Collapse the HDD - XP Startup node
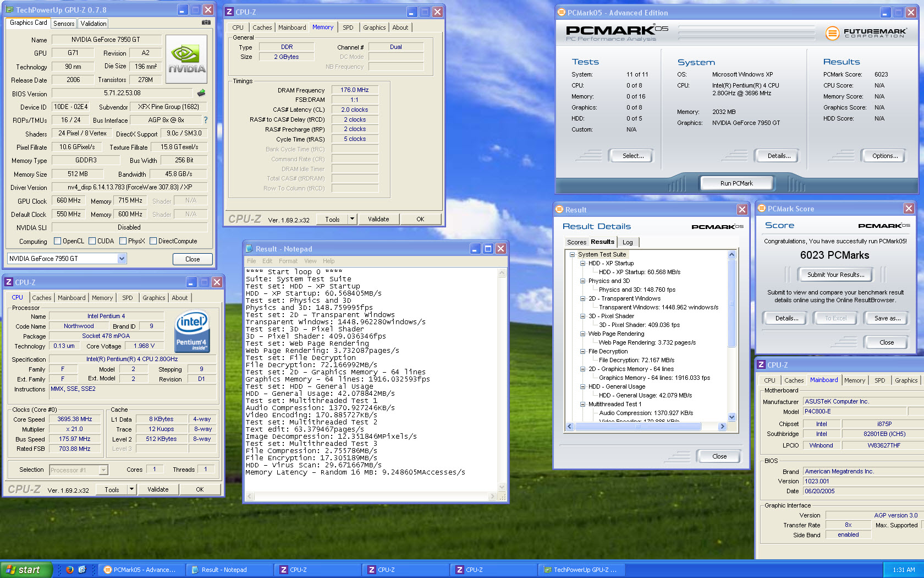This screenshot has width=924, height=578. pos(582,263)
